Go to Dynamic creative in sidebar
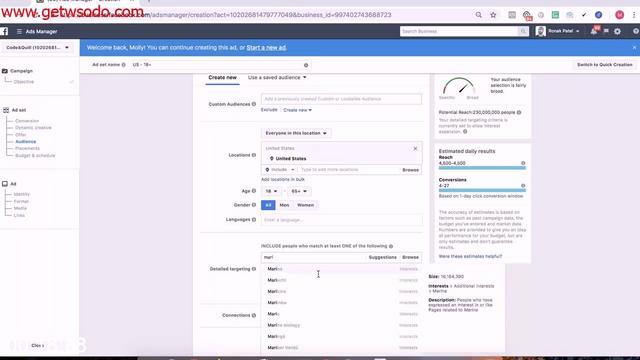 33,128
